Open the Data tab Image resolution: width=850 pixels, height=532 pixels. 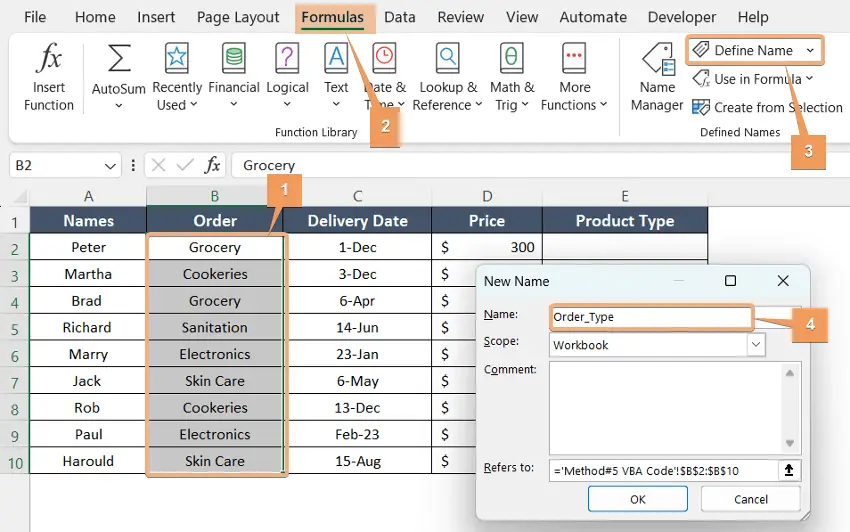[x=400, y=17]
